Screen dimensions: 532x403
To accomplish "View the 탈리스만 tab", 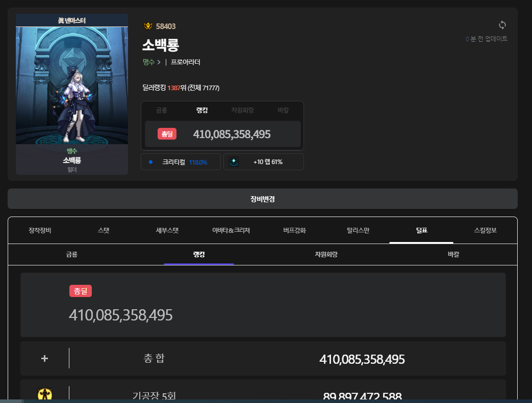I will [x=358, y=230].
